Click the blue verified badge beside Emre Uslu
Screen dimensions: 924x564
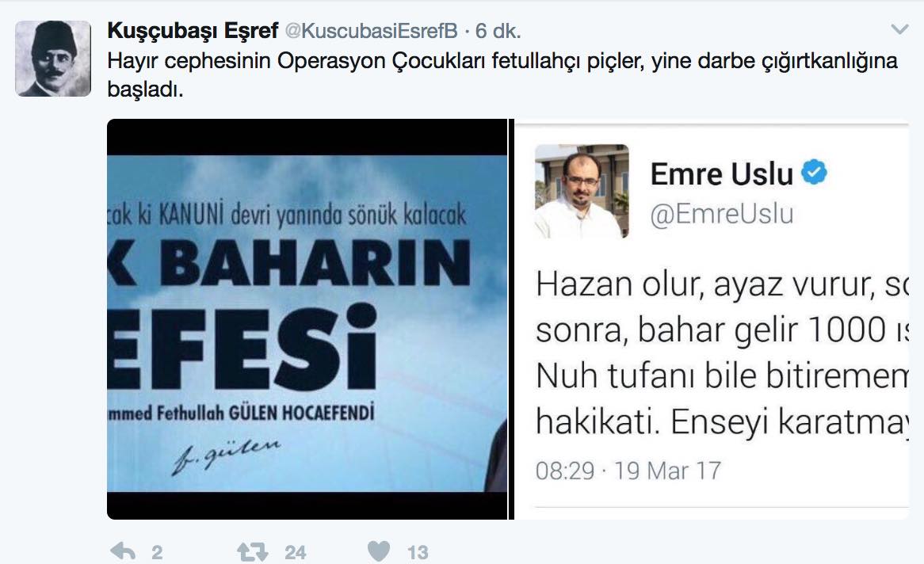(x=815, y=172)
